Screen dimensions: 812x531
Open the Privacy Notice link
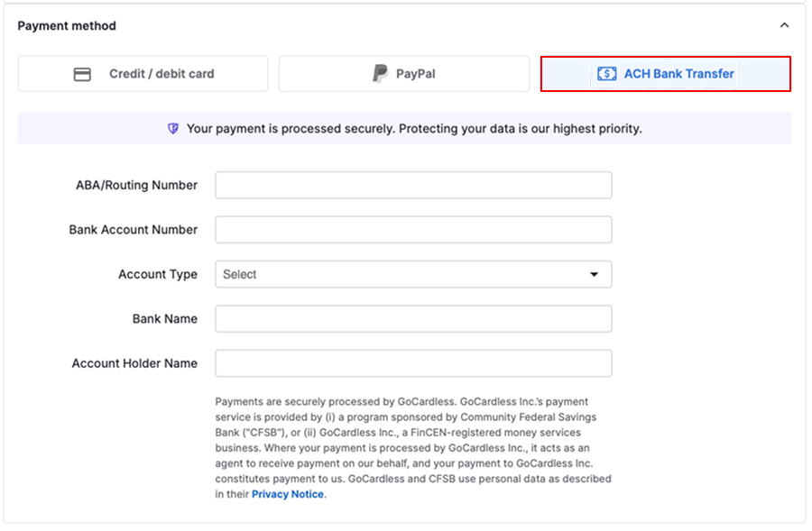pos(288,494)
